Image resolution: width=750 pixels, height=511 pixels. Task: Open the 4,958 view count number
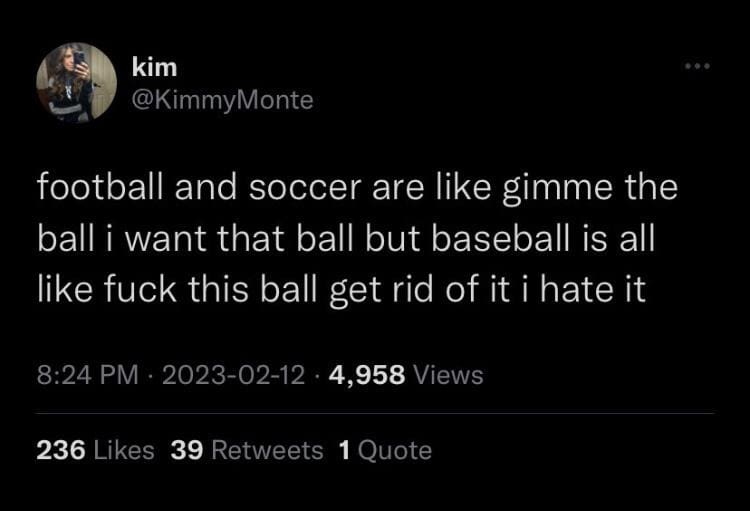click(364, 375)
